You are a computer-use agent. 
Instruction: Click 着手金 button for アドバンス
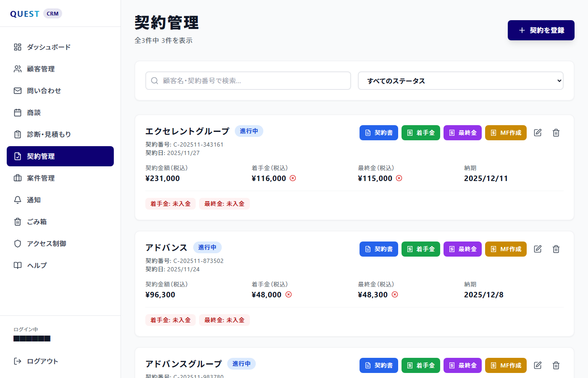tap(420, 249)
